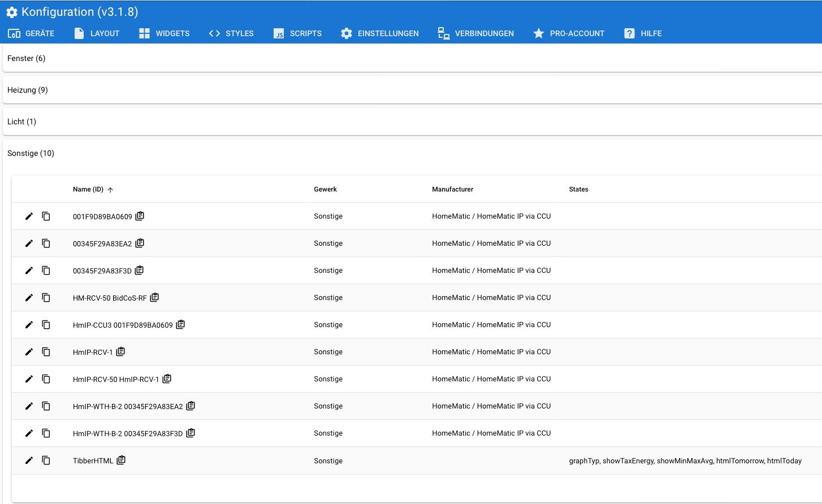Edit HmIP-CCU3 001F9D89BA0609 device

(29, 325)
